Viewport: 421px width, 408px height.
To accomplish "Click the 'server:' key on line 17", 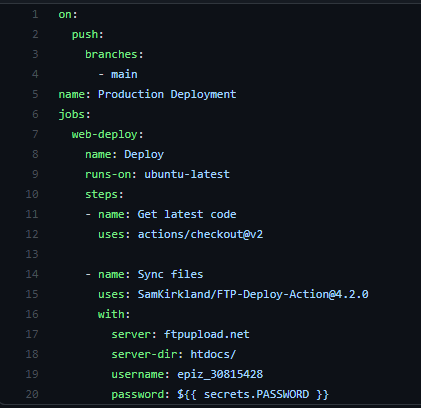I will pyautogui.click(x=134, y=334).
